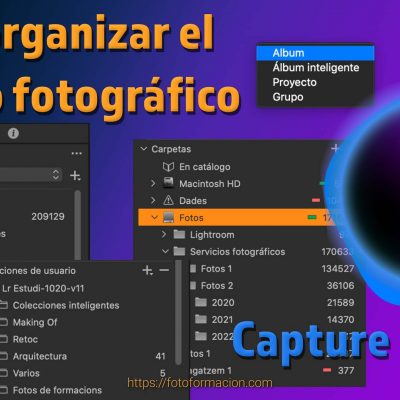Click the 2020 folder icon

pyautogui.click(x=201, y=302)
